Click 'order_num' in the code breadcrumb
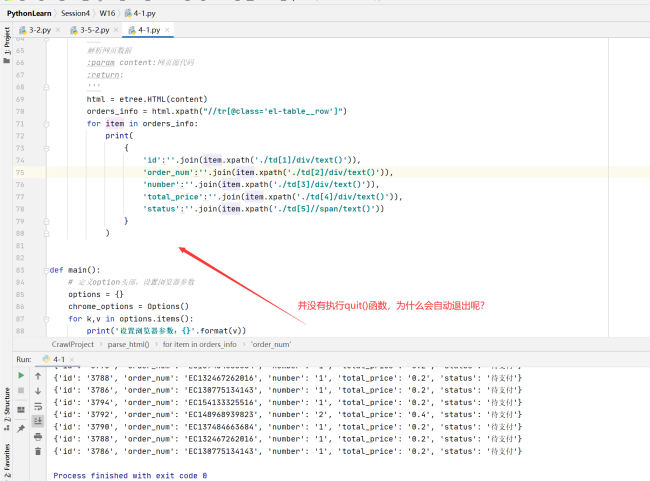Screen dimensions: 650x481 (271, 344)
